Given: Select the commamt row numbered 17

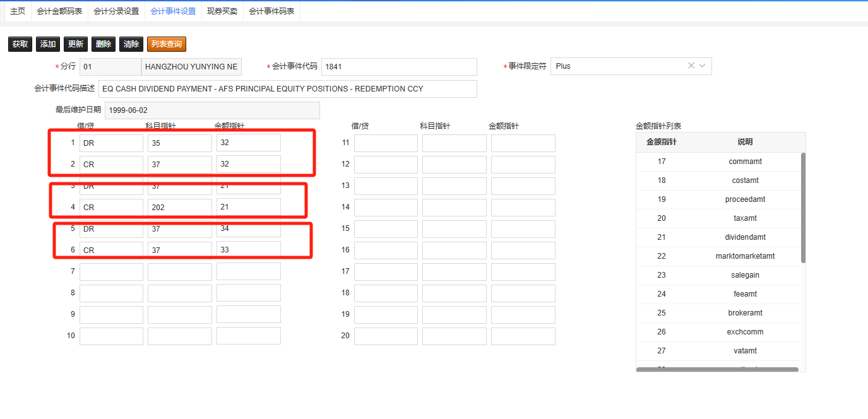Looking at the screenshot, I should tap(718, 162).
